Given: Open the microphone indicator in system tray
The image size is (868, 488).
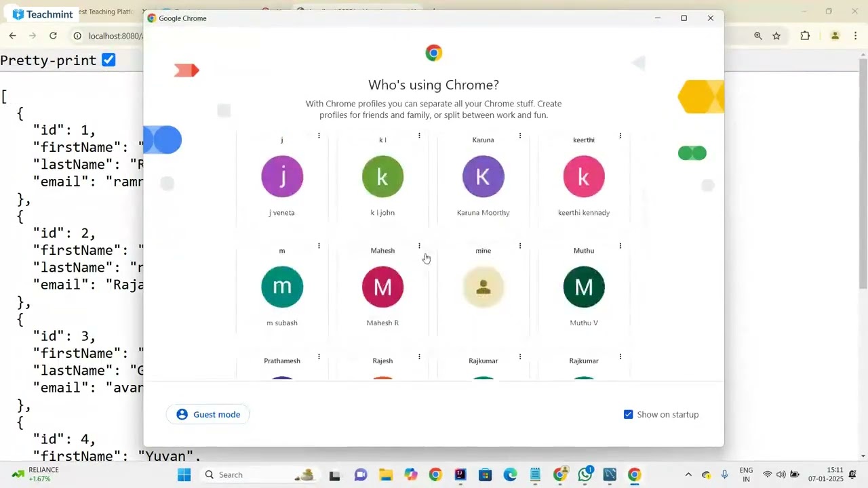Looking at the screenshot, I should point(724,474).
